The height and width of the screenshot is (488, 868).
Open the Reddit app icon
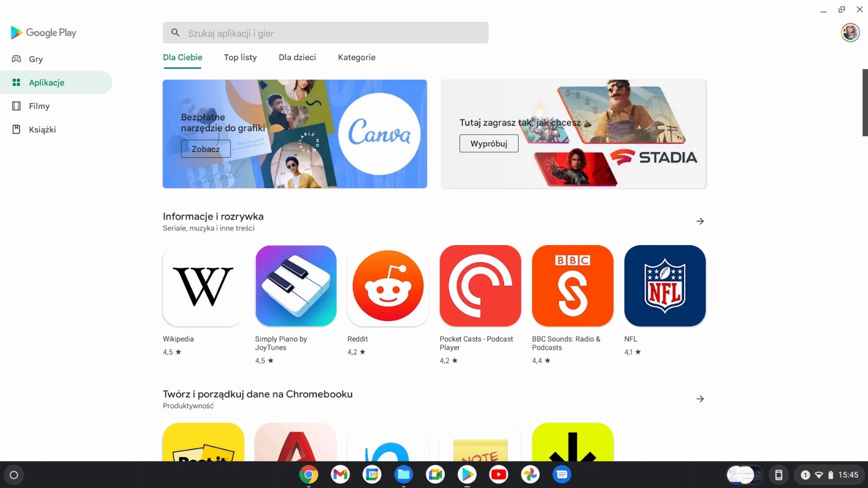click(388, 286)
